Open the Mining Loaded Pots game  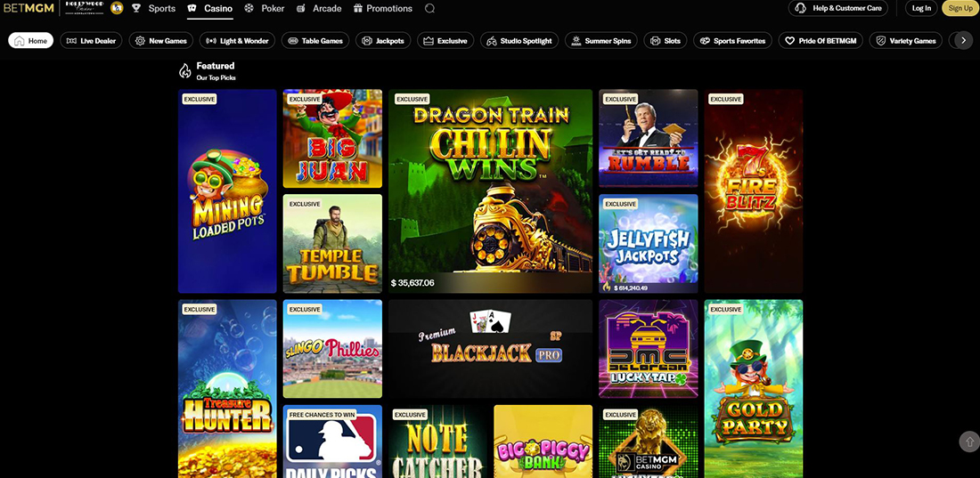[227, 191]
